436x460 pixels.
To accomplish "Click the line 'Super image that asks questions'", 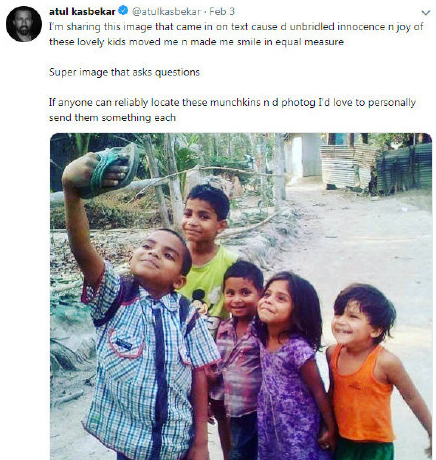I will (124, 72).
